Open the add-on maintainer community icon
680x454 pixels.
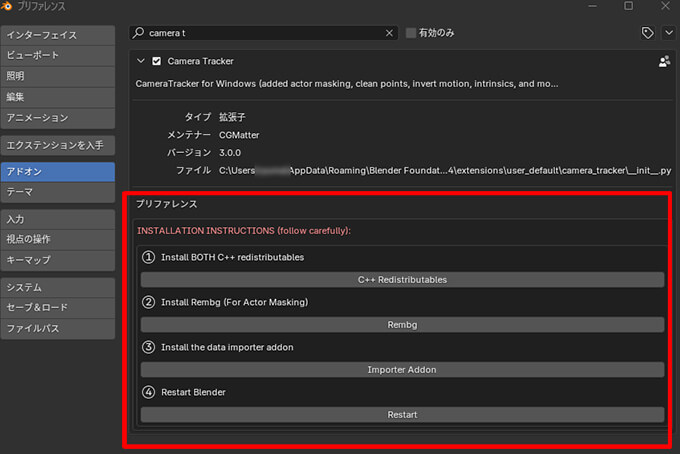(664, 62)
